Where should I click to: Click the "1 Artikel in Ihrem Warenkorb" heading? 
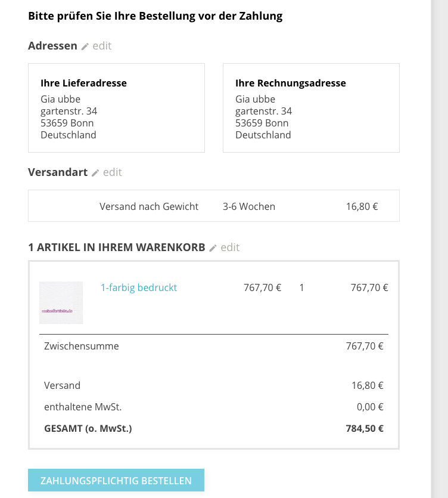click(116, 248)
